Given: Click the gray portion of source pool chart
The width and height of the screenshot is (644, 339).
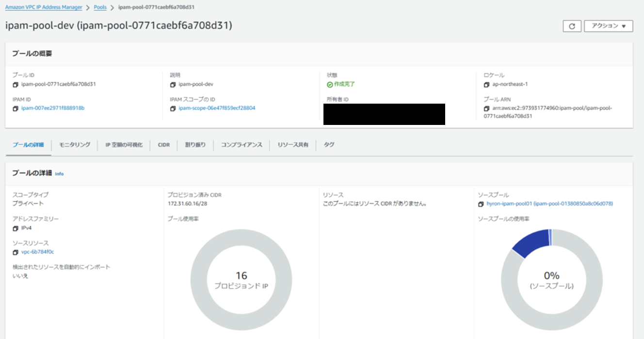Looking at the screenshot, I should point(595,280).
